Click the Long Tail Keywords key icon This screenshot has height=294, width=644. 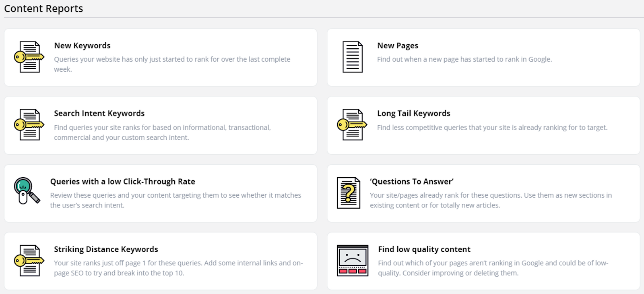tap(352, 125)
